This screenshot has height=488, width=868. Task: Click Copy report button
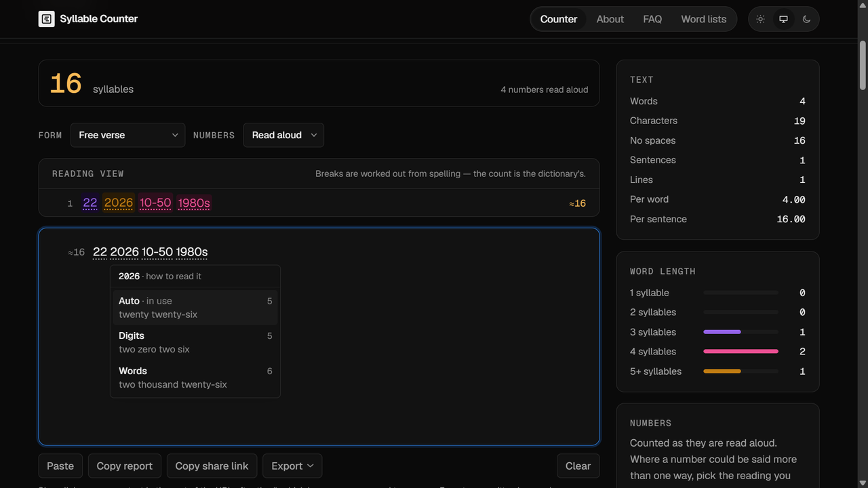pos(125,466)
